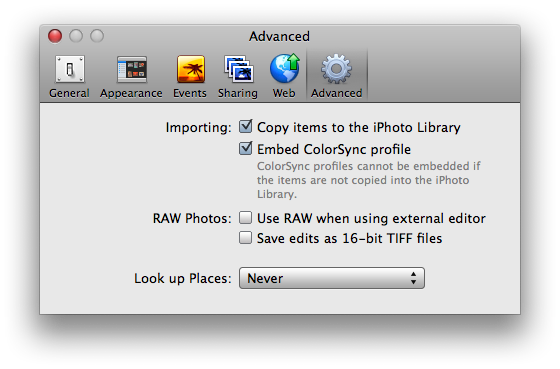560x369 pixels.
Task: Switch to the Sharing tab label
Action: [x=238, y=93]
